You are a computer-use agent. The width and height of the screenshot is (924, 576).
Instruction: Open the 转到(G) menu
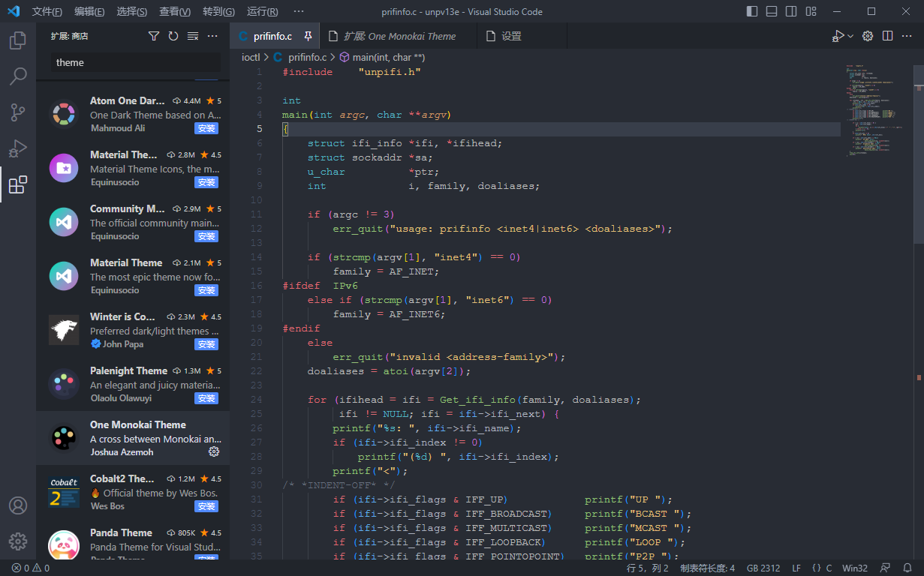(x=218, y=12)
